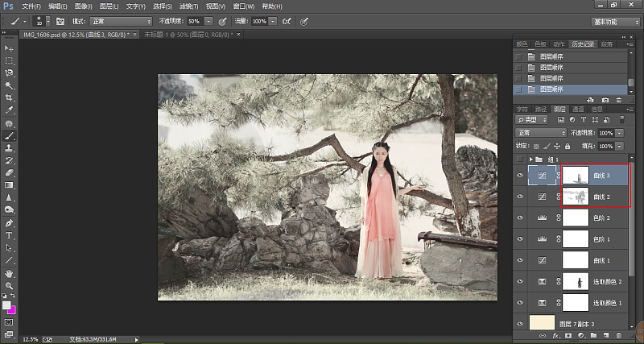The width and height of the screenshot is (644, 344).
Task: Select the Eraser tool
Action: tap(9, 172)
